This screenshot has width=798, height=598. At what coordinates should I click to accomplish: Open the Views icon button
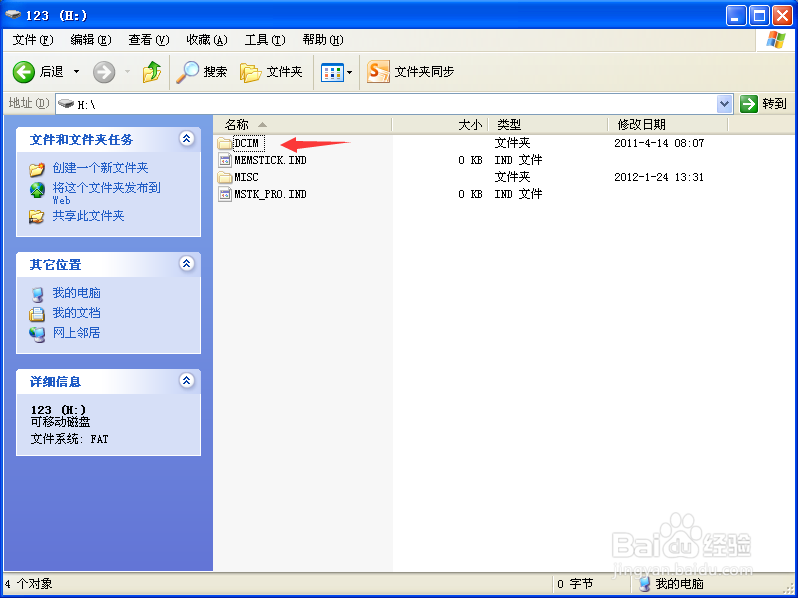tap(332, 73)
